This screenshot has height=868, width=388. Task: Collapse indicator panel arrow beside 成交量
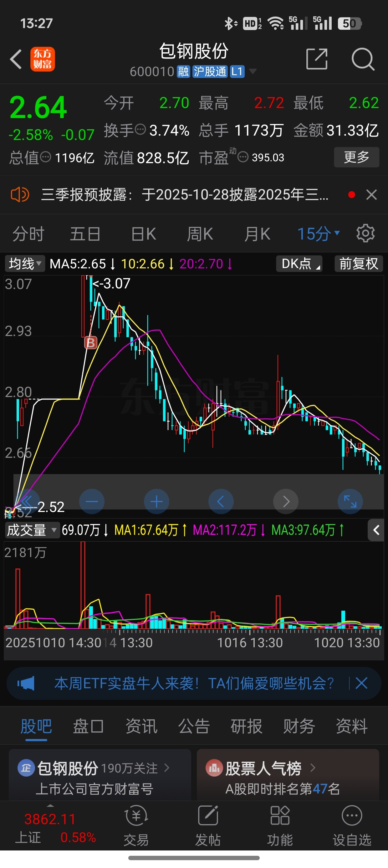click(376, 530)
